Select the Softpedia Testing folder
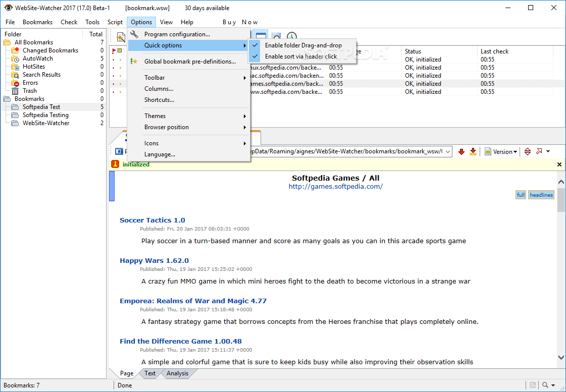The width and height of the screenshot is (566, 392). (45, 115)
